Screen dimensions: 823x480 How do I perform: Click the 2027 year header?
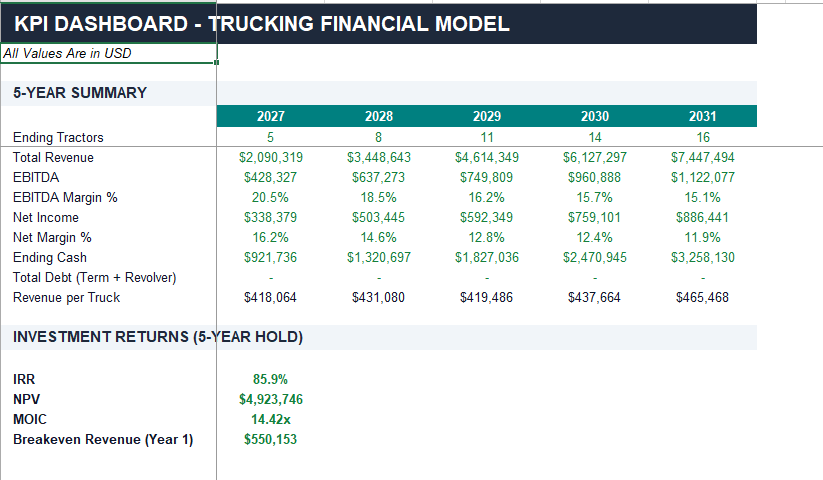point(271,116)
